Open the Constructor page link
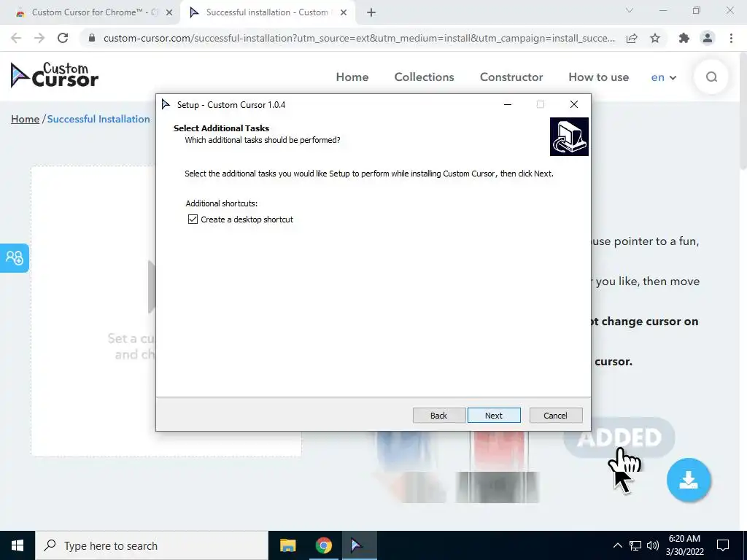Viewport: 747px width, 560px height. click(511, 77)
